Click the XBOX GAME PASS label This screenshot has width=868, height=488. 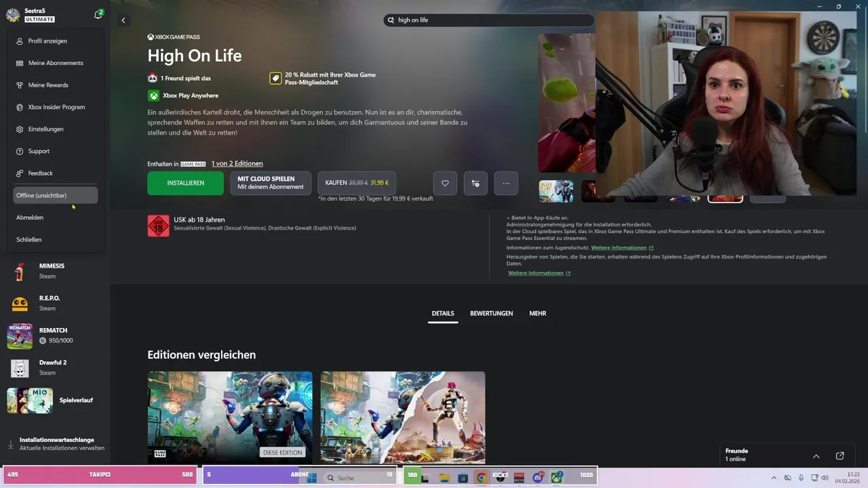(174, 37)
